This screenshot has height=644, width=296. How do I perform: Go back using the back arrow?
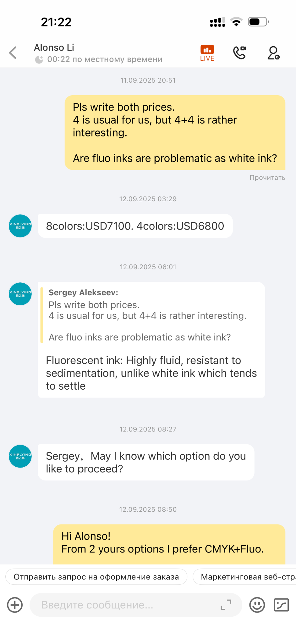13,53
